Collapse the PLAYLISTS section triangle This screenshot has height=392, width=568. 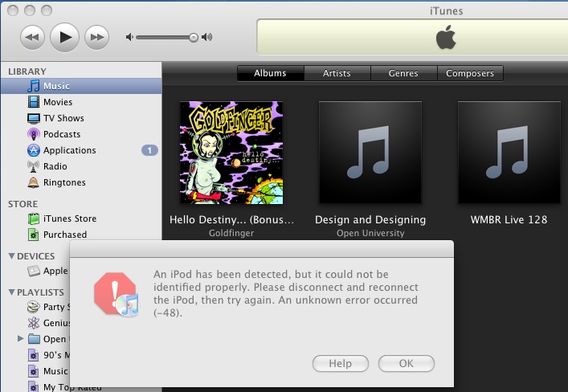point(12,292)
